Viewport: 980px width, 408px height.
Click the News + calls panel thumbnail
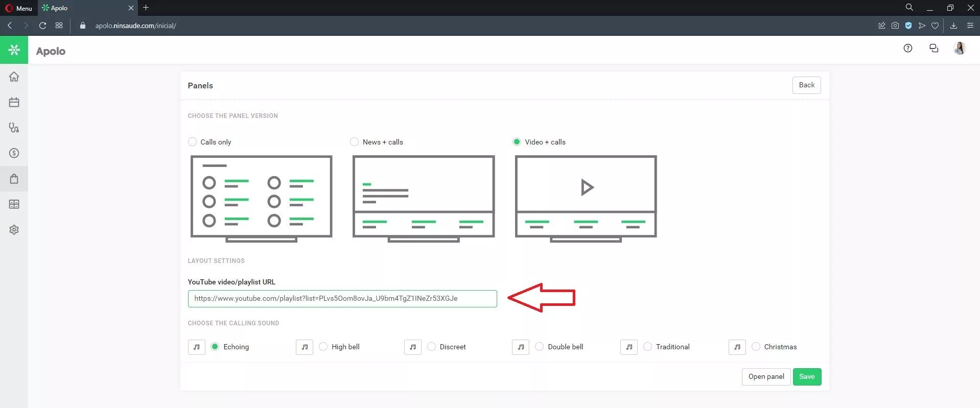424,198
